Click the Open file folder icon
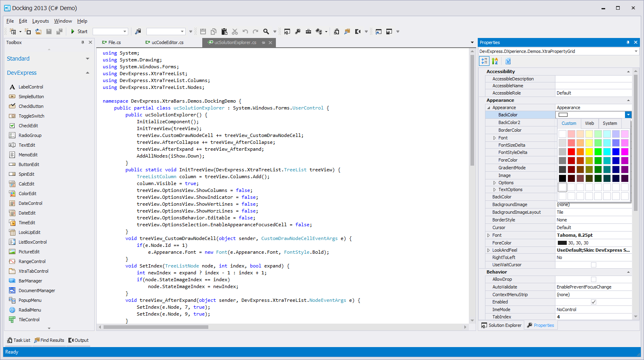The width and height of the screenshot is (644, 360). click(38, 32)
